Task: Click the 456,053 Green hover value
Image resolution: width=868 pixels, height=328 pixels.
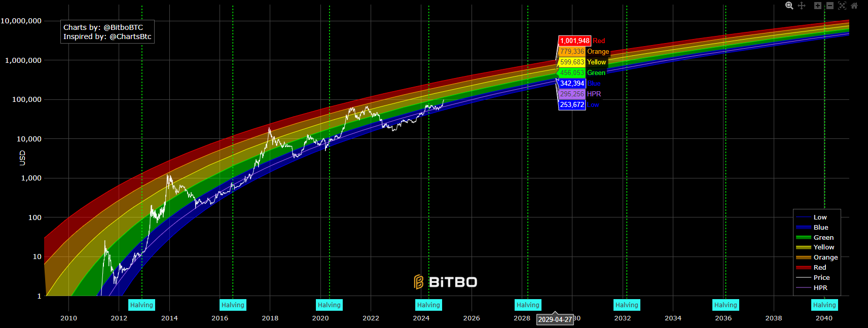Action: pos(572,73)
